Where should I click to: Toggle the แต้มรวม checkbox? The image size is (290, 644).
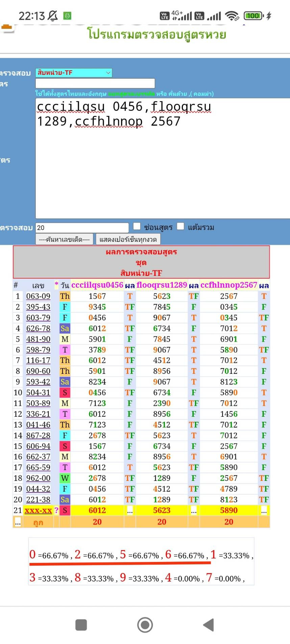click(x=181, y=226)
